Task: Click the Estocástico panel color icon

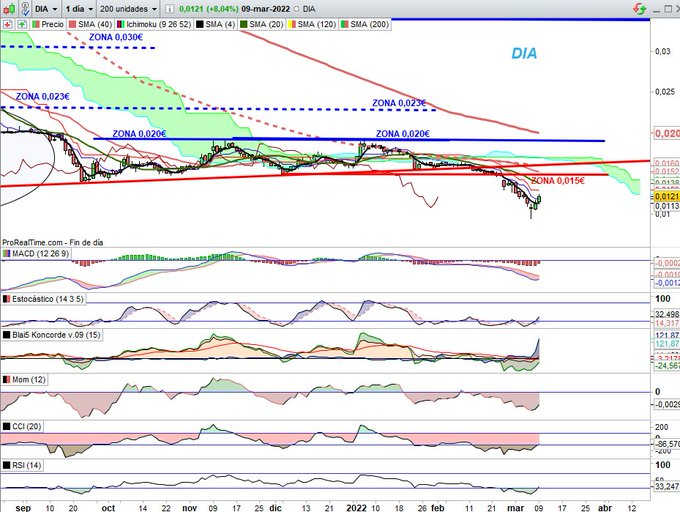Action: [7, 299]
